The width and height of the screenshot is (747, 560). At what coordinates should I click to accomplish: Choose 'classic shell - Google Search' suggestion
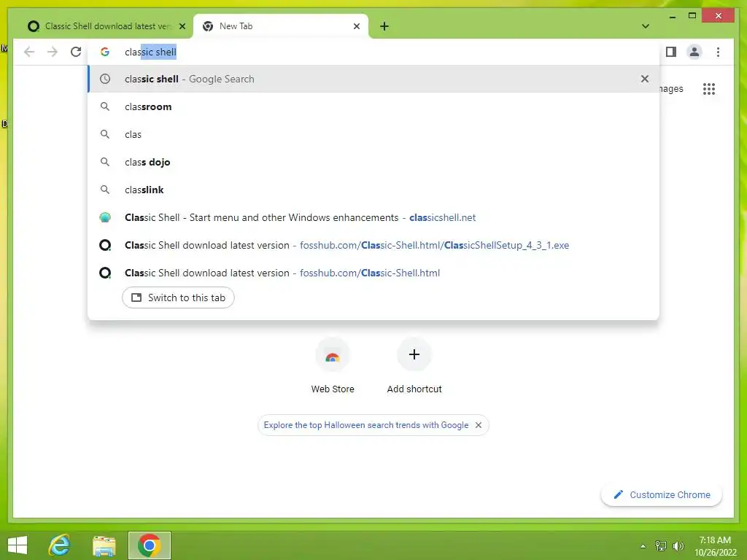tap(373, 79)
